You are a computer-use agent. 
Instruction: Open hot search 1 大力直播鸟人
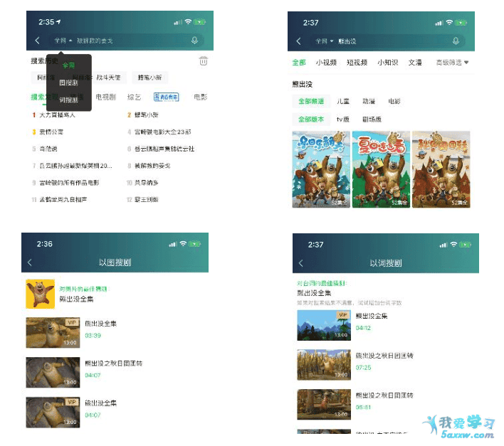(x=53, y=115)
